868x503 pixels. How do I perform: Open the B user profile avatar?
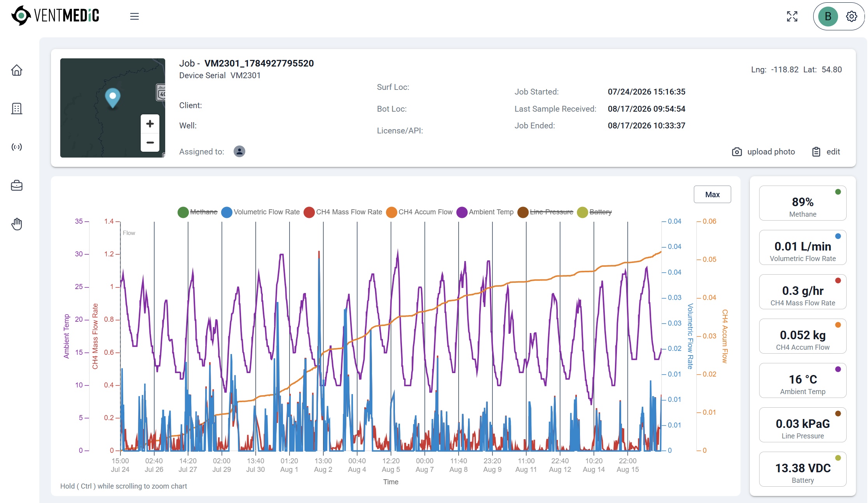point(828,16)
